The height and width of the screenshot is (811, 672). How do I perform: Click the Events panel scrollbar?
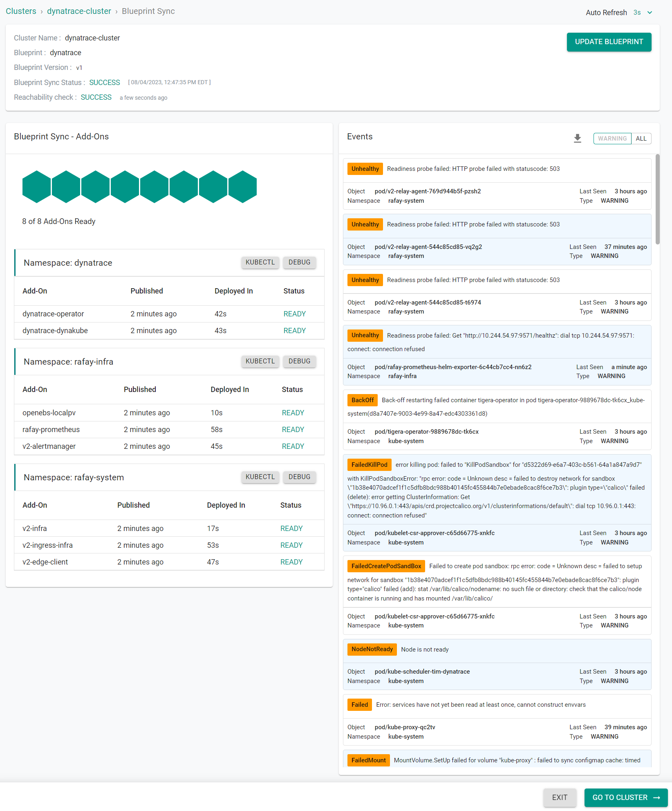(x=657, y=199)
